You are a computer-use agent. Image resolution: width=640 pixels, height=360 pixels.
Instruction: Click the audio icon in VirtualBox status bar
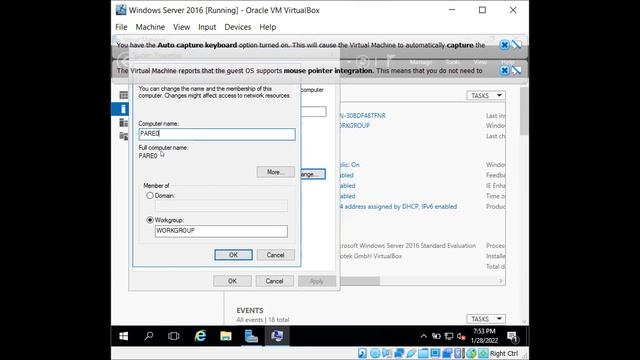pos(387,353)
